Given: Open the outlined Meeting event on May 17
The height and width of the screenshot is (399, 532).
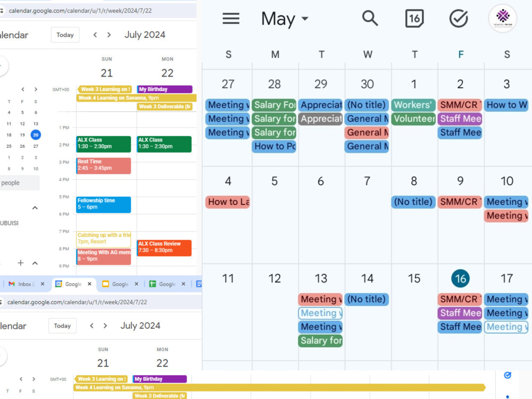Looking at the screenshot, I should pyautogui.click(x=506, y=327).
